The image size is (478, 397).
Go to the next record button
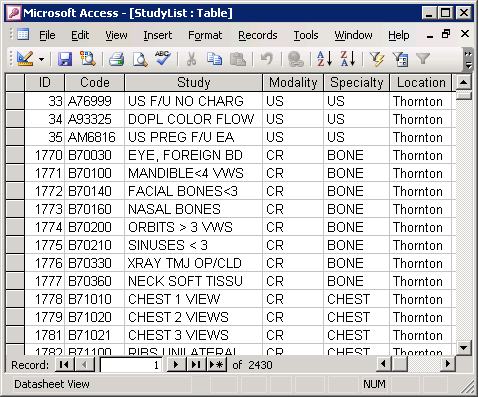[x=176, y=365]
